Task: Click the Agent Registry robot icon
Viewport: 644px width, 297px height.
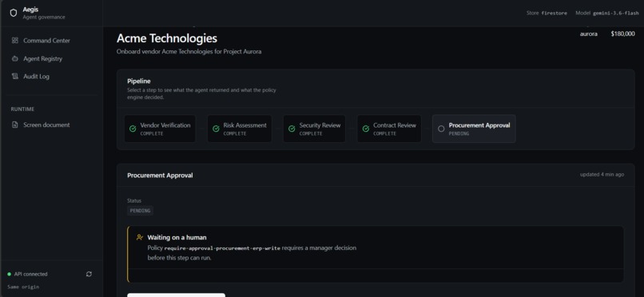Action: (x=15, y=58)
